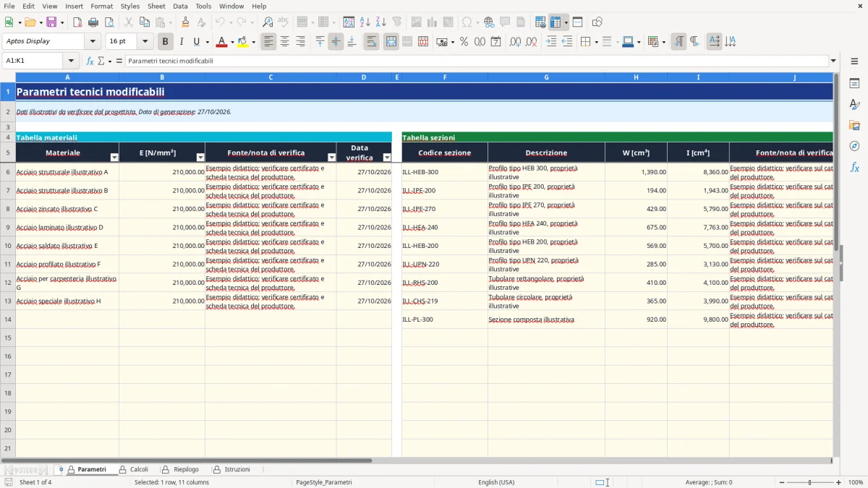This screenshot has width=868, height=488.
Task: Click the Increase Indent icon
Action: (551, 42)
